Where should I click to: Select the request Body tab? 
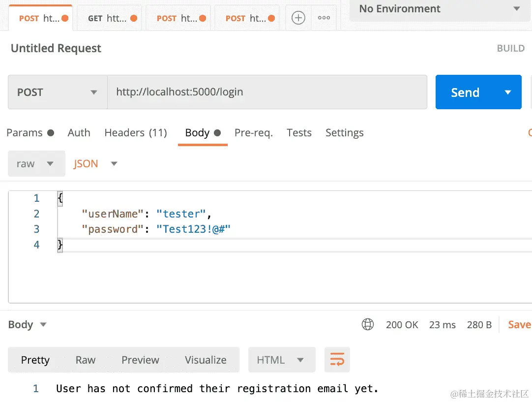tap(203, 132)
